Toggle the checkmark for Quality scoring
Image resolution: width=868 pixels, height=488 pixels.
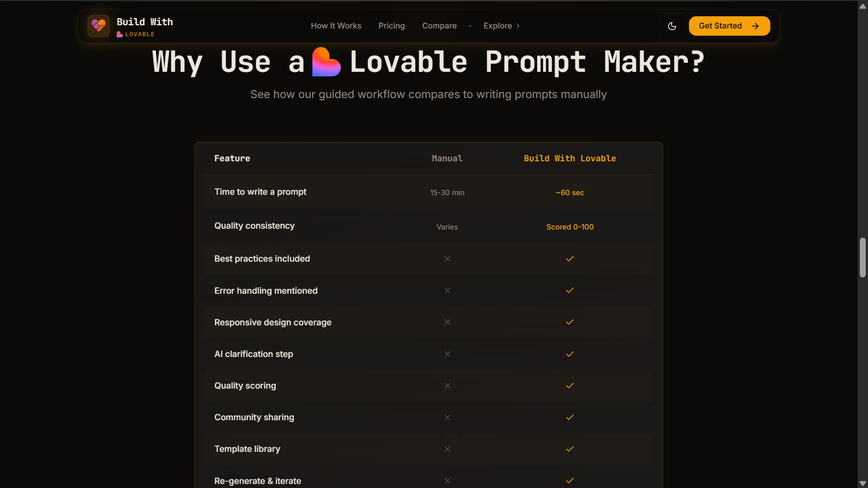(x=570, y=385)
